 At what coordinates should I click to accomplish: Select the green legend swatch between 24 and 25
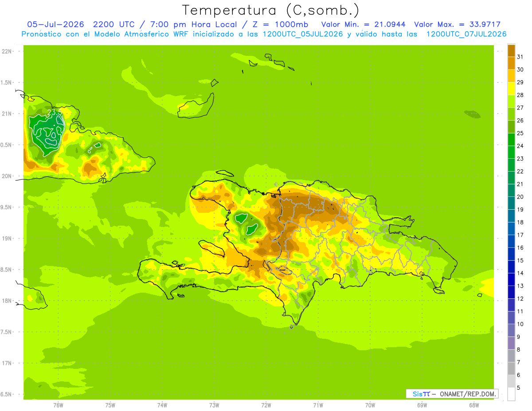[x=512, y=140]
